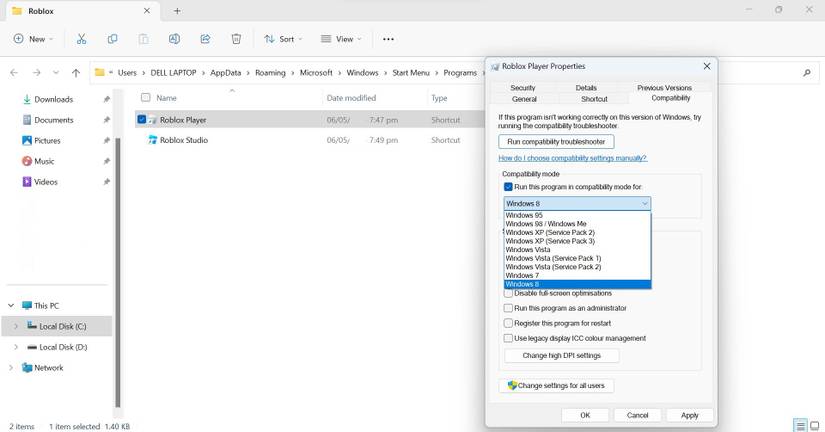Viewport: 825px width, 432px height.
Task: Collapse the This PC tree node
Action: click(x=11, y=305)
